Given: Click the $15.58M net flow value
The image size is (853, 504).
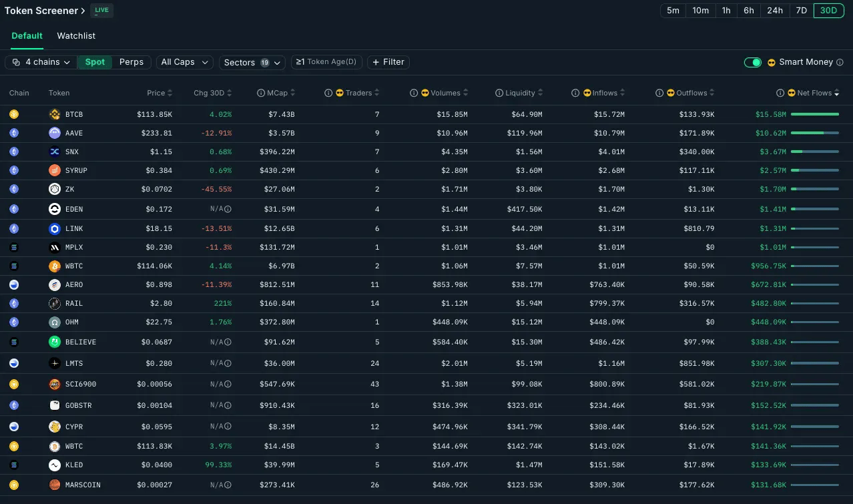Looking at the screenshot, I should (x=771, y=114).
